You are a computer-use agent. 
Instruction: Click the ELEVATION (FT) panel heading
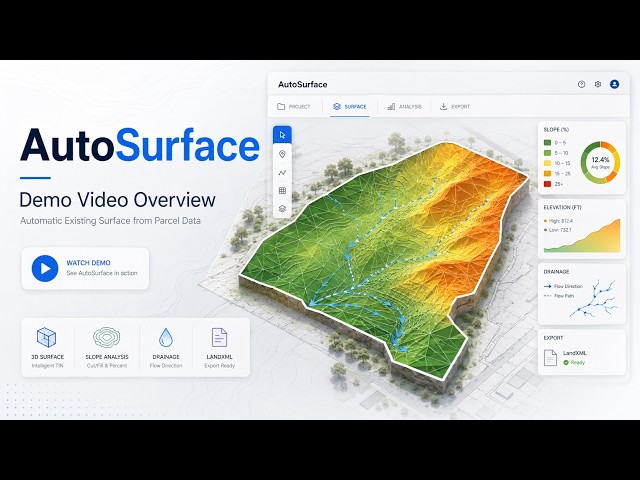tap(562, 207)
